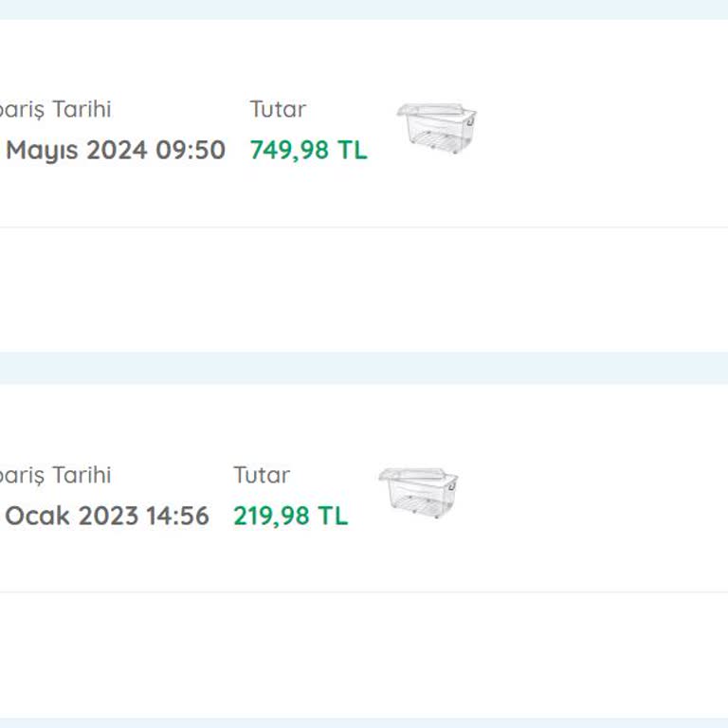Click Sipariş Tarihi label in Ocak 2023 order

(x=57, y=475)
